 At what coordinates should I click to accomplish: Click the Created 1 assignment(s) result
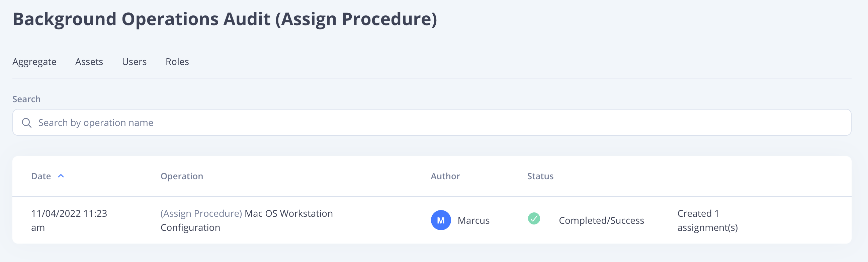click(x=707, y=220)
